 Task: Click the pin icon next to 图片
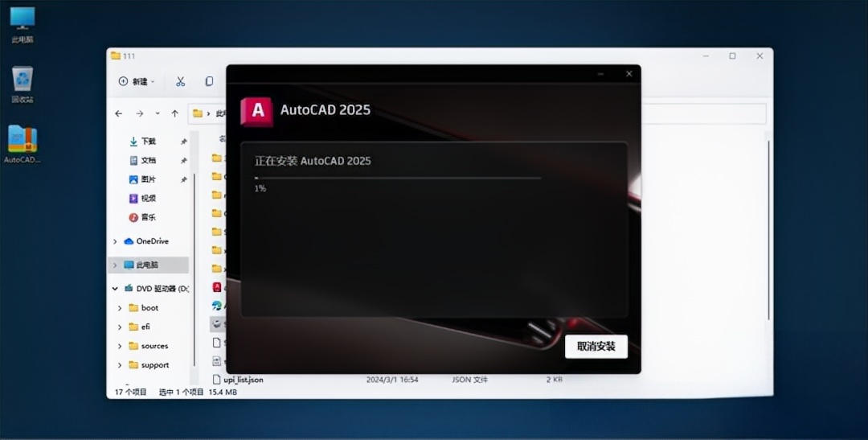click(x=184, y=179)
